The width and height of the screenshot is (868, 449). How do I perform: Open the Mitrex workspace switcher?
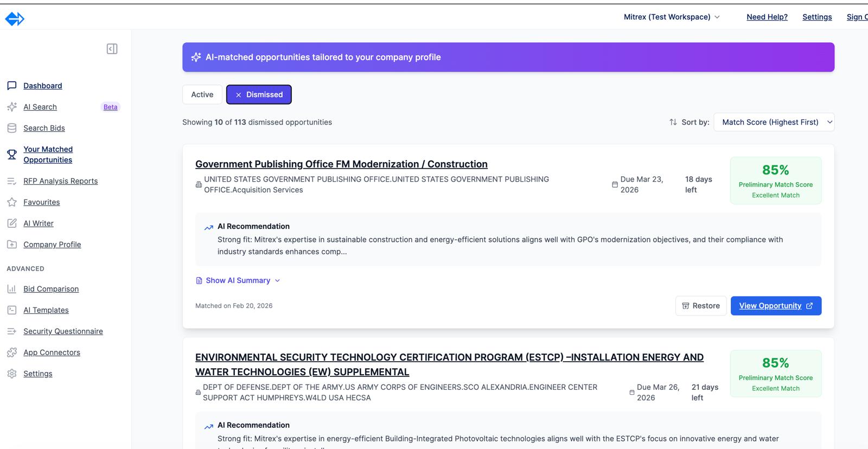(x=672, y=17)
